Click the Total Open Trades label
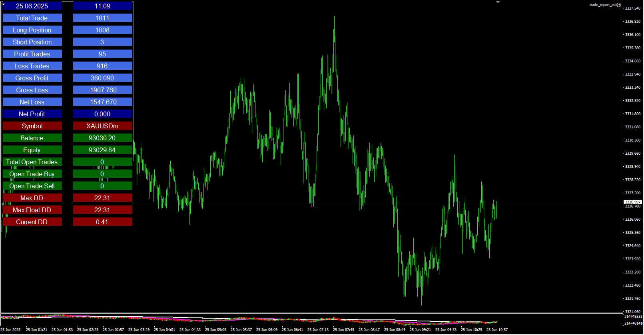The height and width of the screenshot is (335, 644). pos(32,162)
